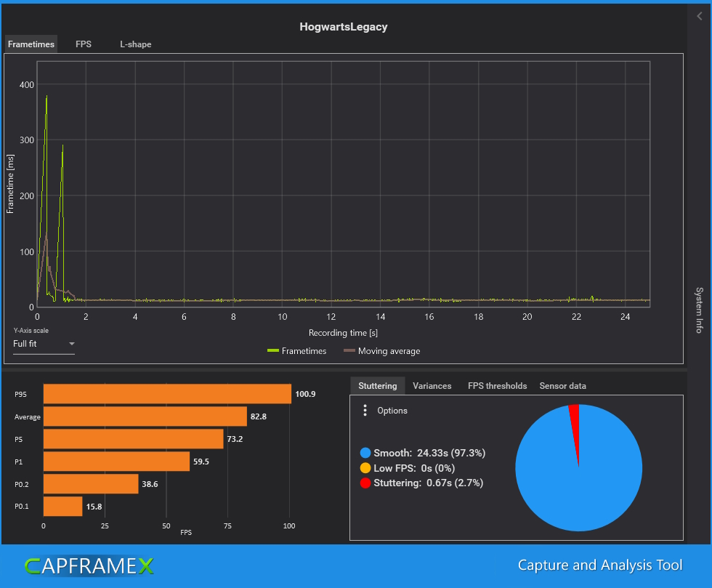Click the Frametime [ms] axis label
Viewport: 712px width, 588px height.
[10, 184]
